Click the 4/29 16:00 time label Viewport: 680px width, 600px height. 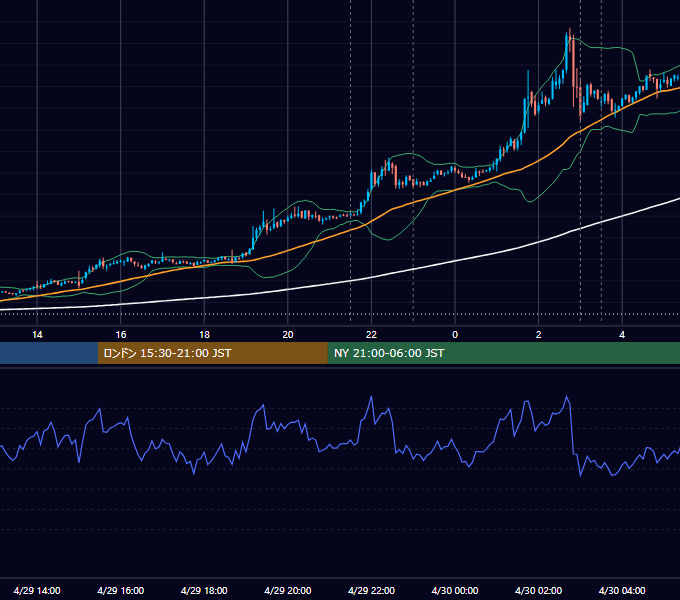[x=121, y=590]
